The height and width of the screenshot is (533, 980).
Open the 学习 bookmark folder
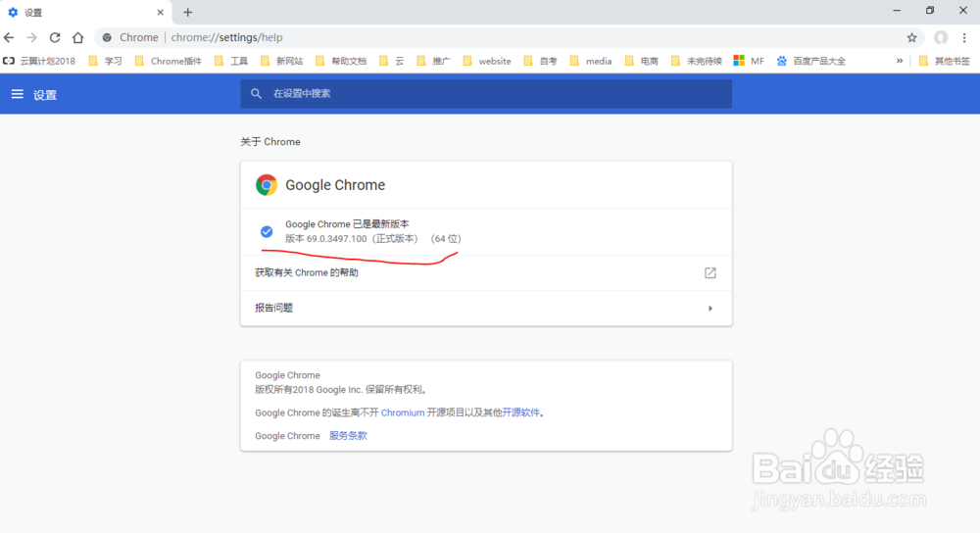105,61
